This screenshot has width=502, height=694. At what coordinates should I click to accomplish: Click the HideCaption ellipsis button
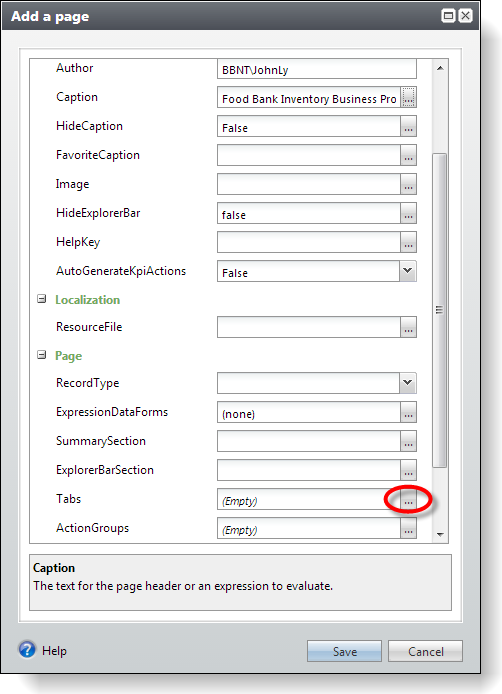(x=408, y=127)
